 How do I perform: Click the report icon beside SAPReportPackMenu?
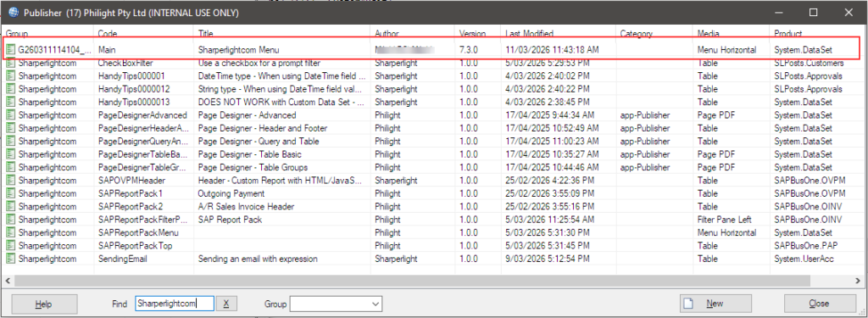click(10, 232)
